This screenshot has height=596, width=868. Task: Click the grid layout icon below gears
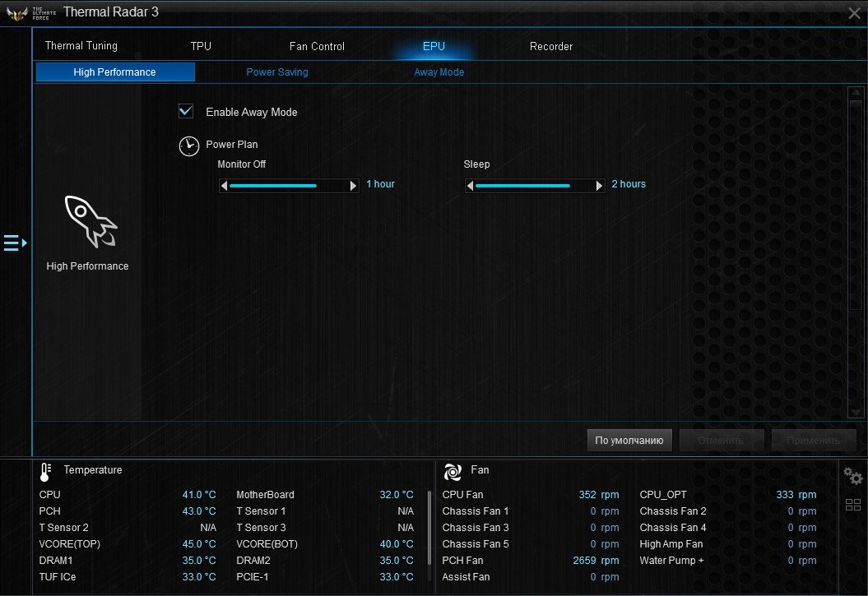tap(853, 504)
